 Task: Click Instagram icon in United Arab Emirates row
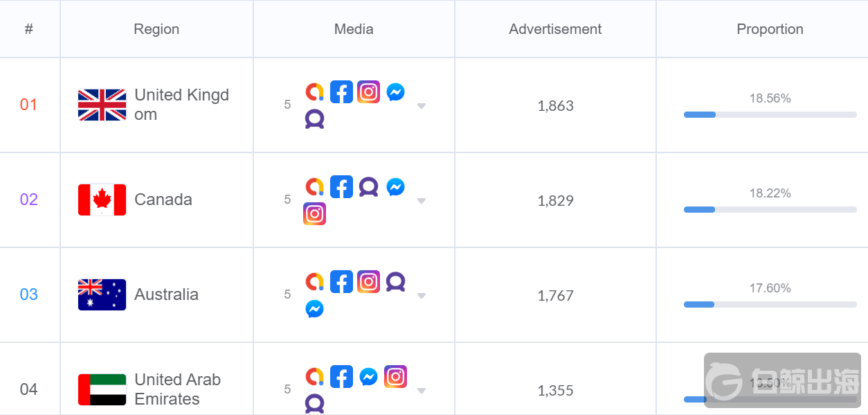click(395, 377)
